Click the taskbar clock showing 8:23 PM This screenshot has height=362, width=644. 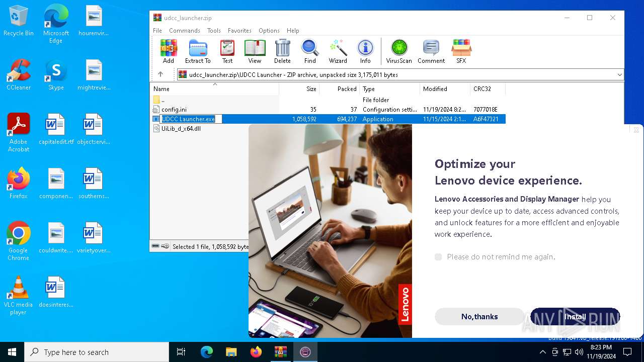[x=601, y=352]
